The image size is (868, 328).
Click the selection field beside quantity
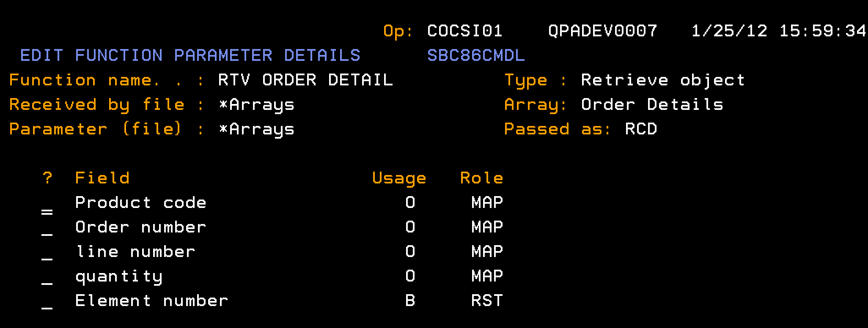(47, 277)
